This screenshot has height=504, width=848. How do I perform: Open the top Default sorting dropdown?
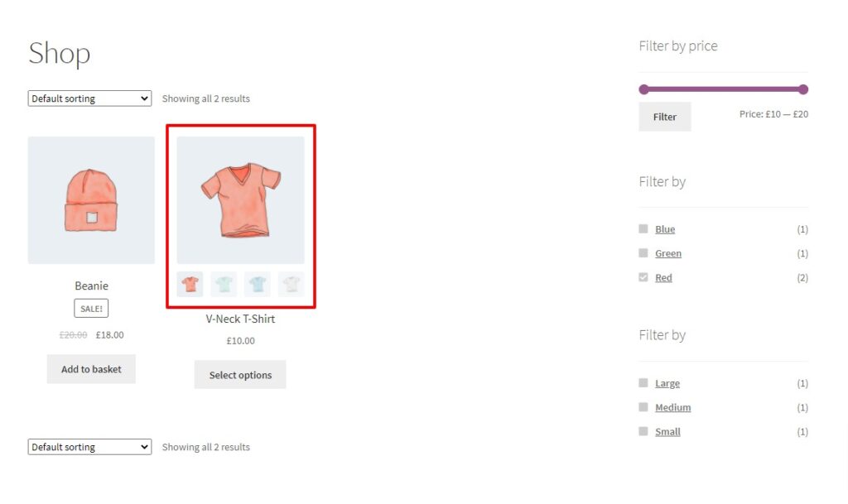89,98
